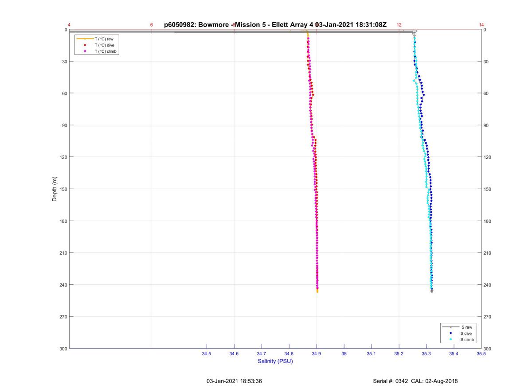Click the '180' tick on left depth axis

63,221
